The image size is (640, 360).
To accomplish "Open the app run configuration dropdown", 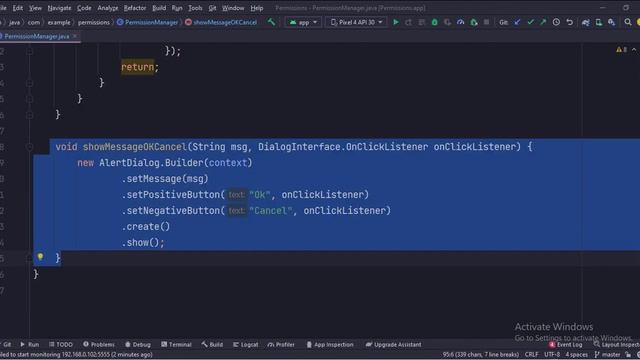I will (303, 22).
